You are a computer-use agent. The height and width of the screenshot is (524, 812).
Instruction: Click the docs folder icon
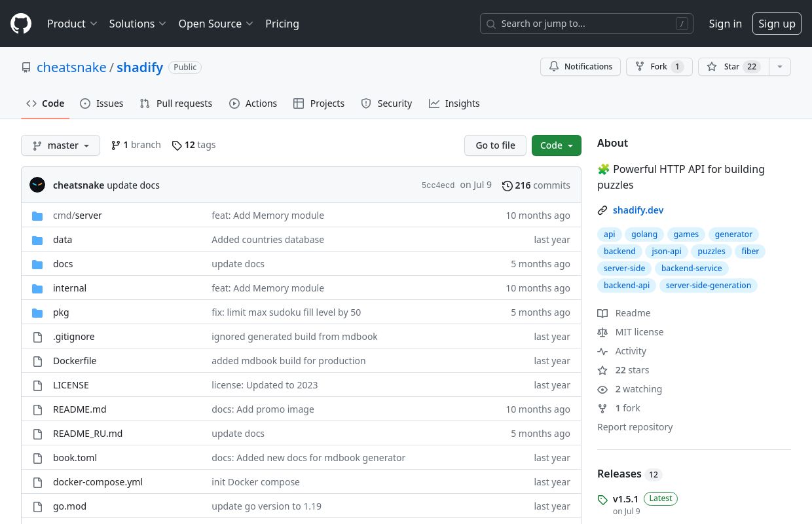tap(37, 264)
